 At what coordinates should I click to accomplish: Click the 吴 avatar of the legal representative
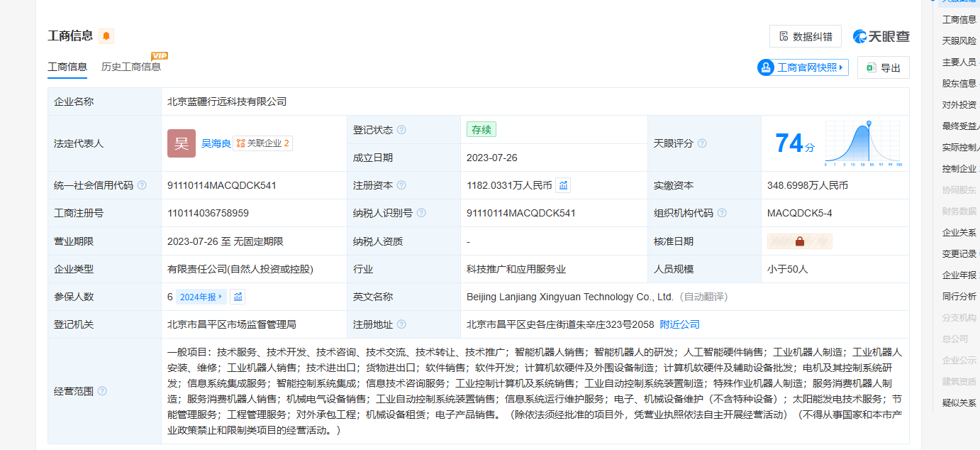pos(182,143)
